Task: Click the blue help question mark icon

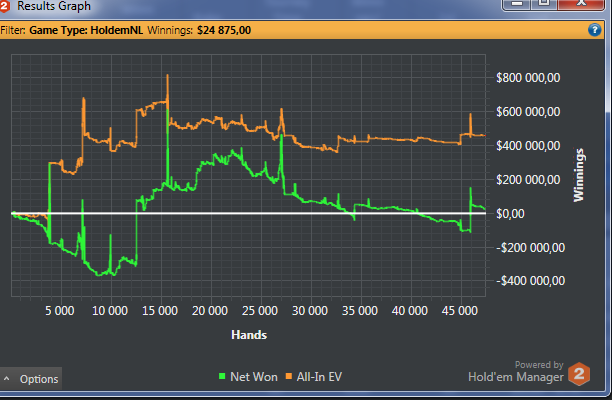Action: [x=594, y=30]
